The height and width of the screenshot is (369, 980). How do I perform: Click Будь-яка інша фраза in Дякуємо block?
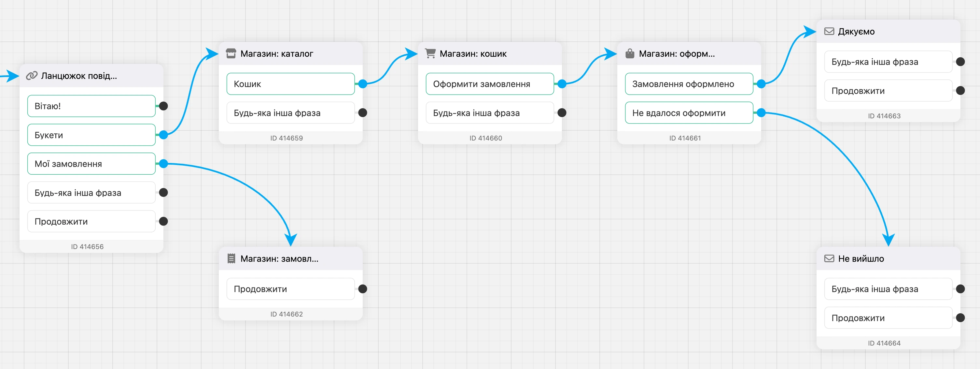point(888,62)
